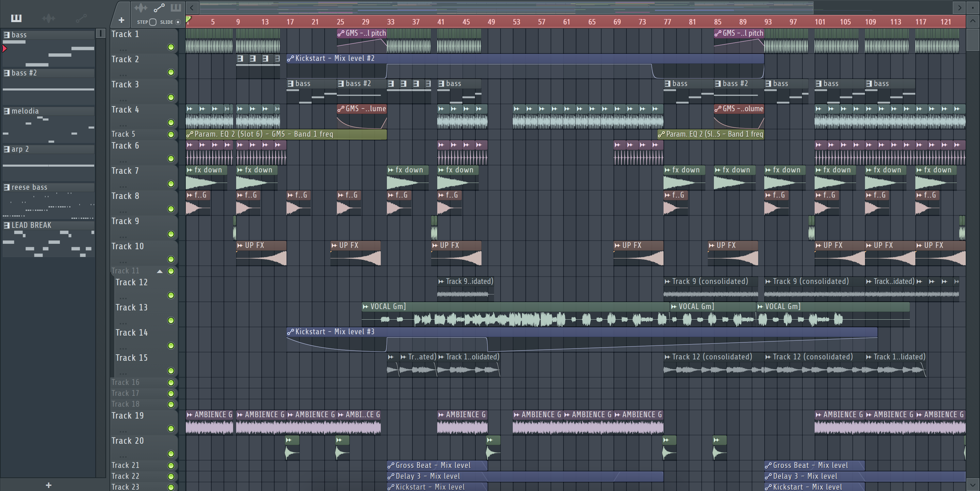Select the first AMBIENCE G clip on Track 19
The width and height of the screenshot is (980, 491).
[x=209, y=422]
